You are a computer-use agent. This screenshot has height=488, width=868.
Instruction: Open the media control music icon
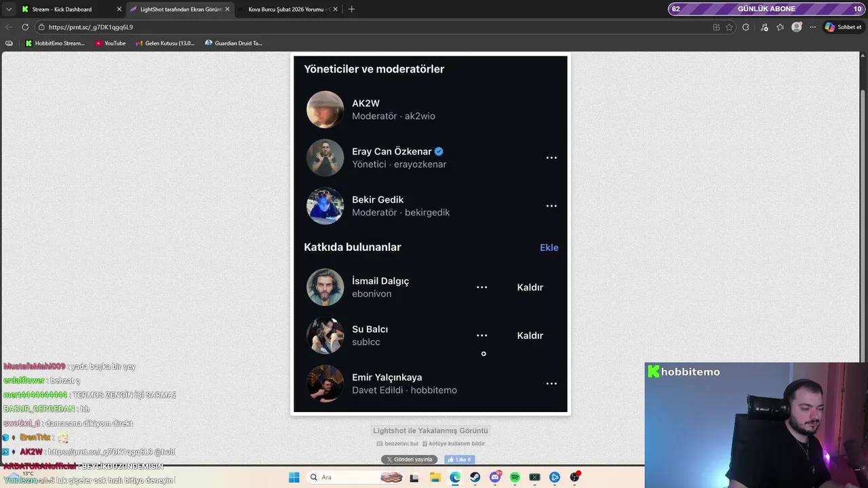764,27
